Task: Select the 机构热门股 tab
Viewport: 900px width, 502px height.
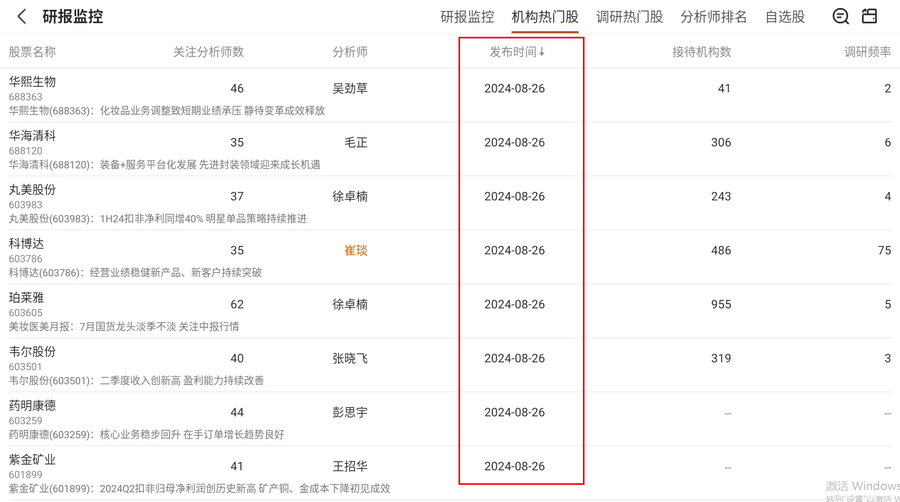Action: point(544,17)
